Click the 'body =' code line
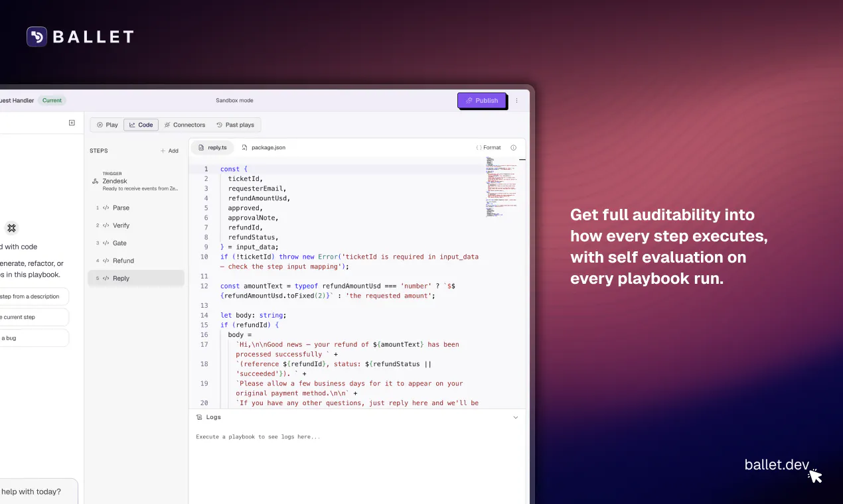 (240, 335)
